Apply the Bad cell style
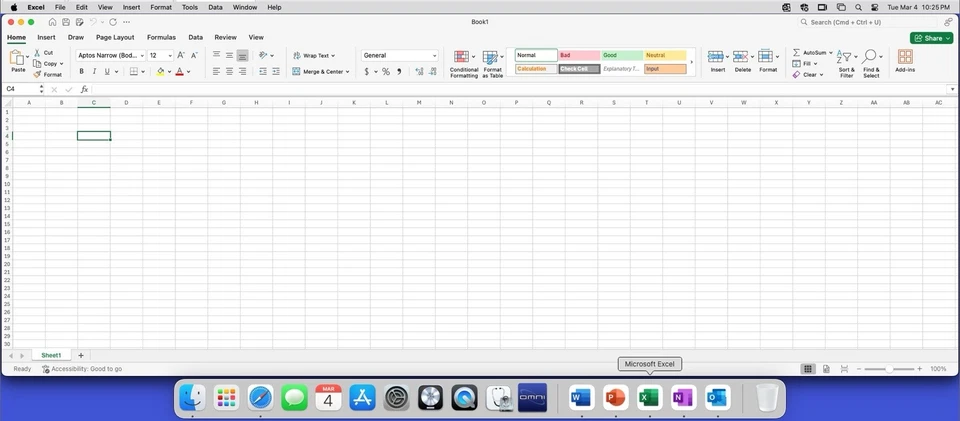Image resolution: width=960 pixels, height=421 pixels. [x=579, y=55]
